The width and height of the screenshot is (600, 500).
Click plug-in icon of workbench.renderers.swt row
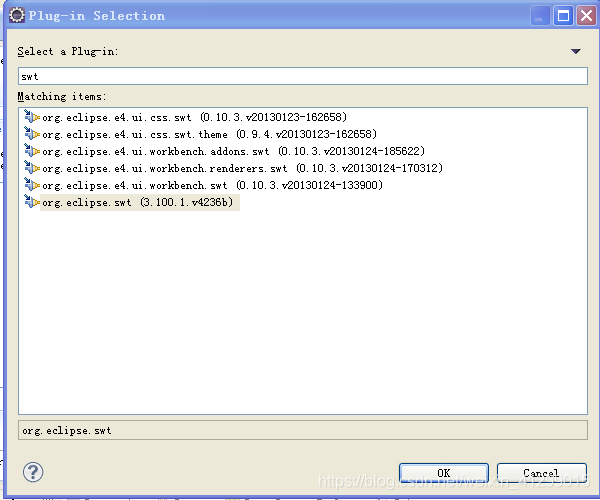tap(32, 168)
